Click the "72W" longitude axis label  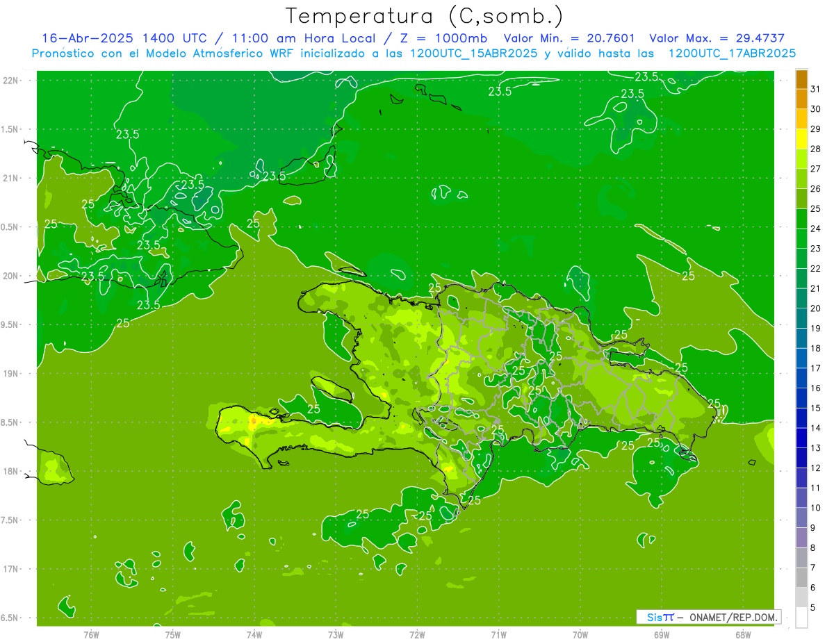click(x=417, y=635)
